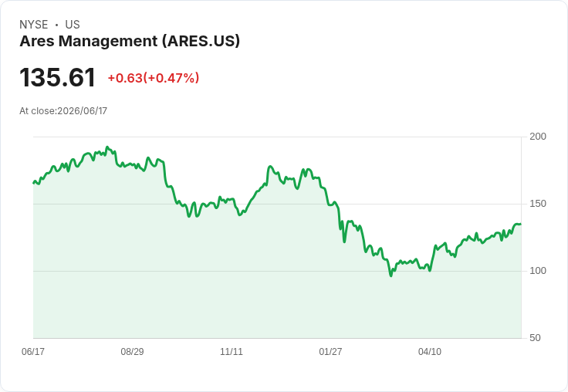
Task: Click the 150 horizontal gridline
Action: coord(277,204)
